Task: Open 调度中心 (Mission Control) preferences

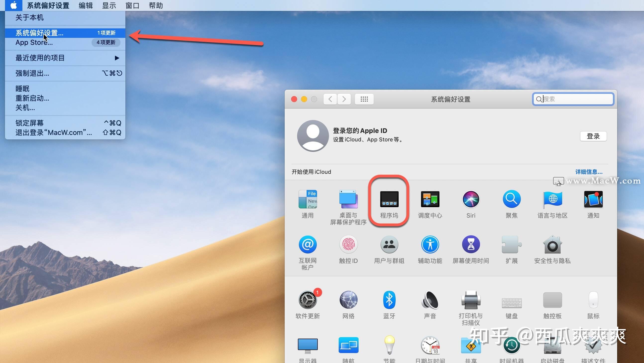Action: point(430,199)
